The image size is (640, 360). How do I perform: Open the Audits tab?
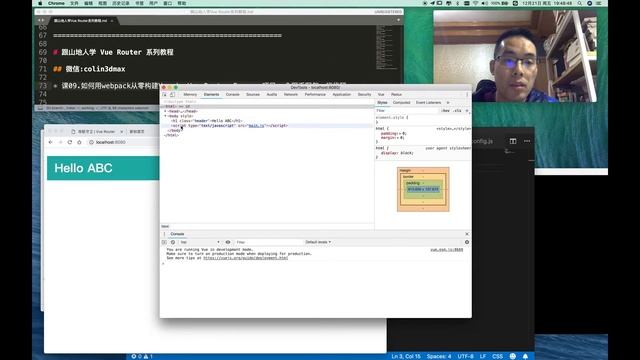pos(272,94)
